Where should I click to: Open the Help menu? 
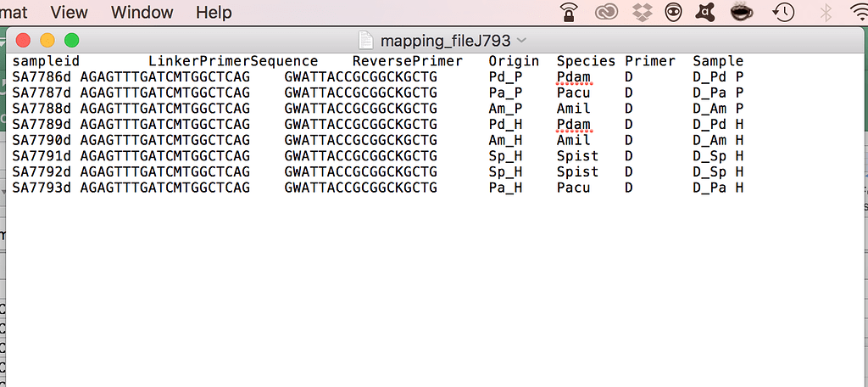[x=213, y=12]
